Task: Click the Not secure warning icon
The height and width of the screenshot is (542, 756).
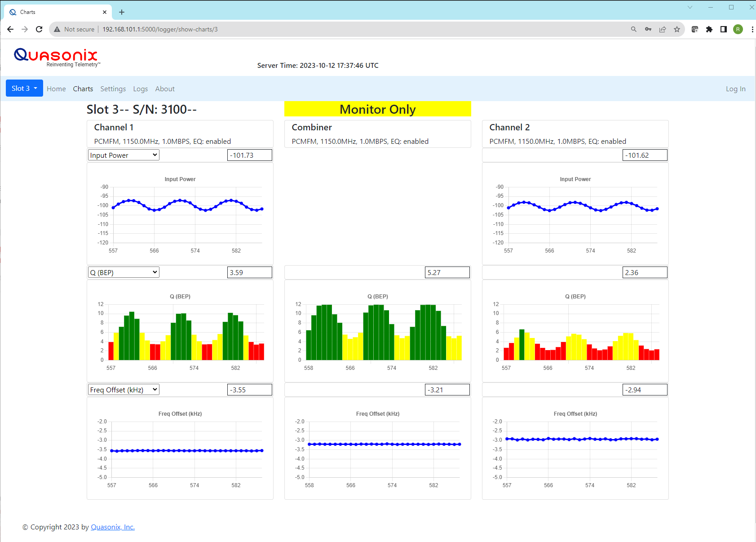Action: (x=57, y=29)
